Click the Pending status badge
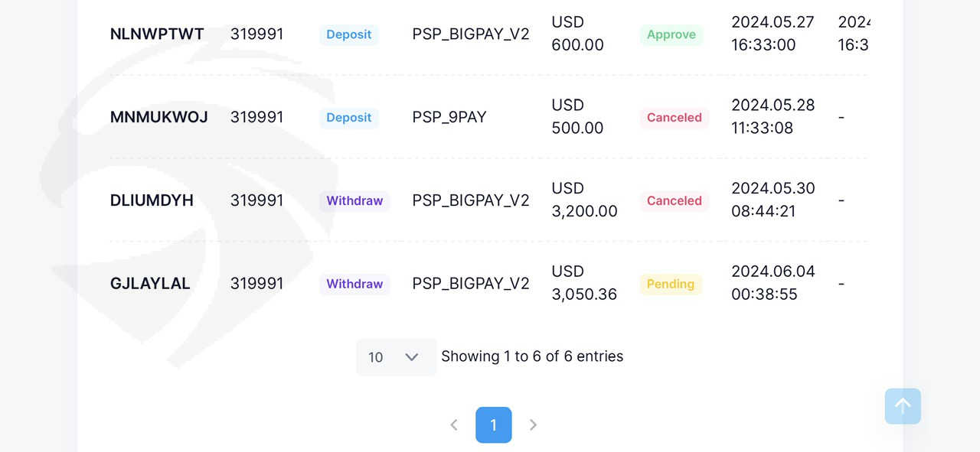The width and height of the screenshot is (980, 452). point(671,284)
